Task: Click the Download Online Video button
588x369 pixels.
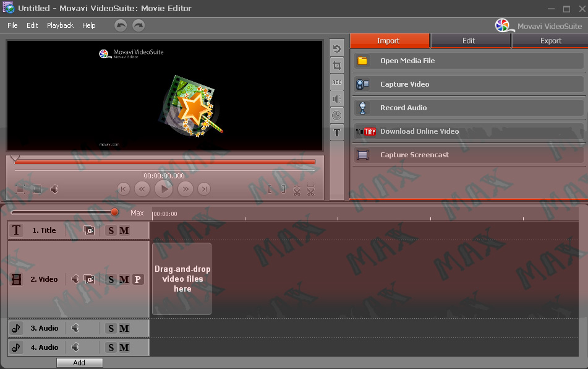Action: click(469, 131)
